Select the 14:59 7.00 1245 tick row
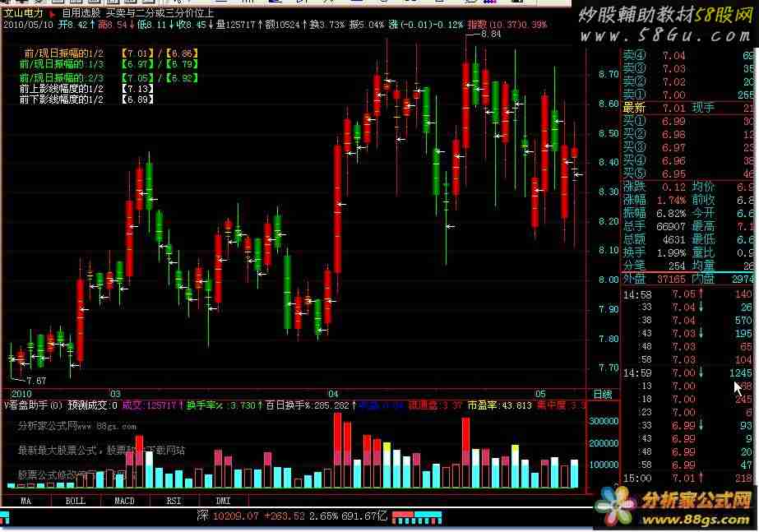The image size is (759, 532). coord(688,372)
